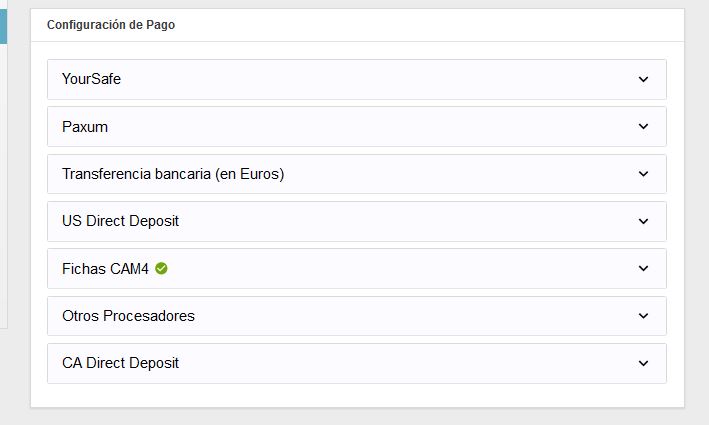This screenshot has width=709, height=425.
Task: Click the Fichas CAM4 label text
Action: 106,268
